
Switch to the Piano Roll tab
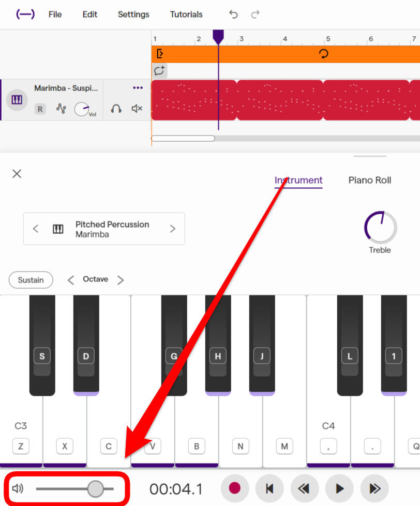coord(370,180)
